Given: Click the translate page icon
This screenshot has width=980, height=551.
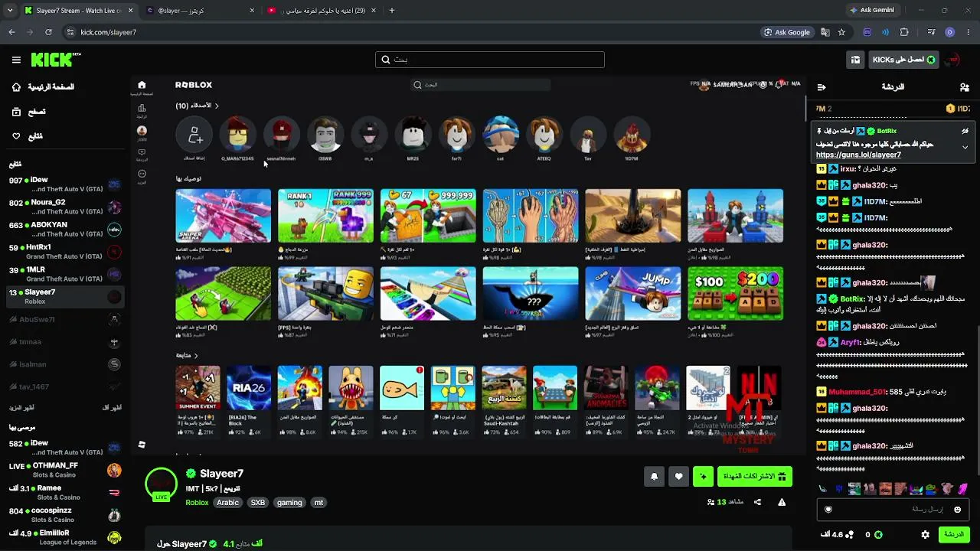Looking at the screenshot, I should (x=825, y=32).
